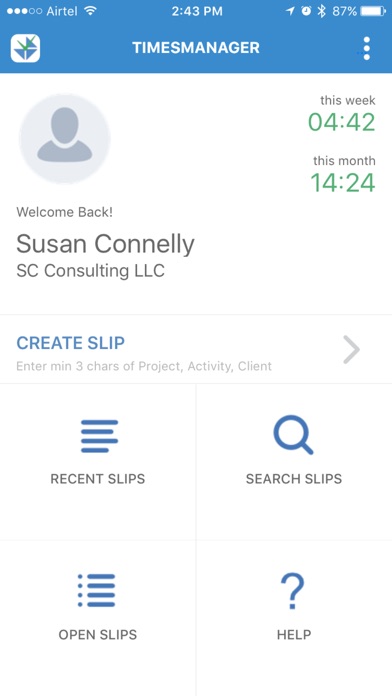Tap the Susan Connelly name
392x696 pixels.
(105, 244)
